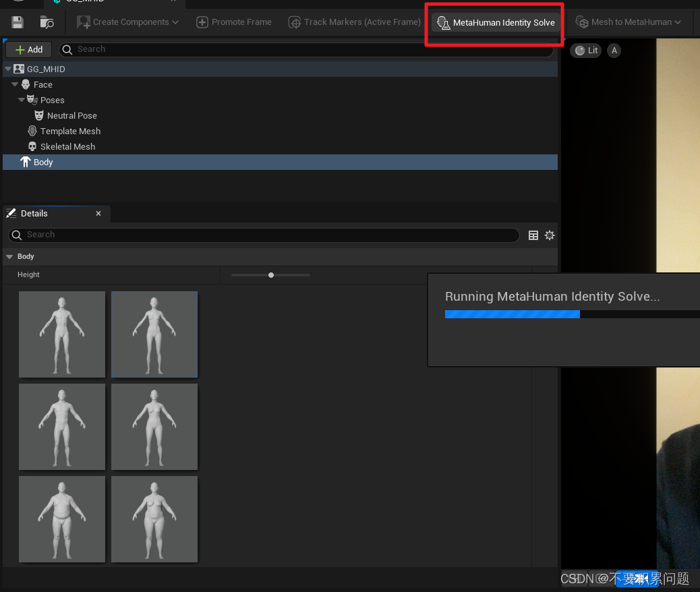Click the Neutral Pose mask icon
This screenshot has height=592, width=700.
(x=39, y=115)
